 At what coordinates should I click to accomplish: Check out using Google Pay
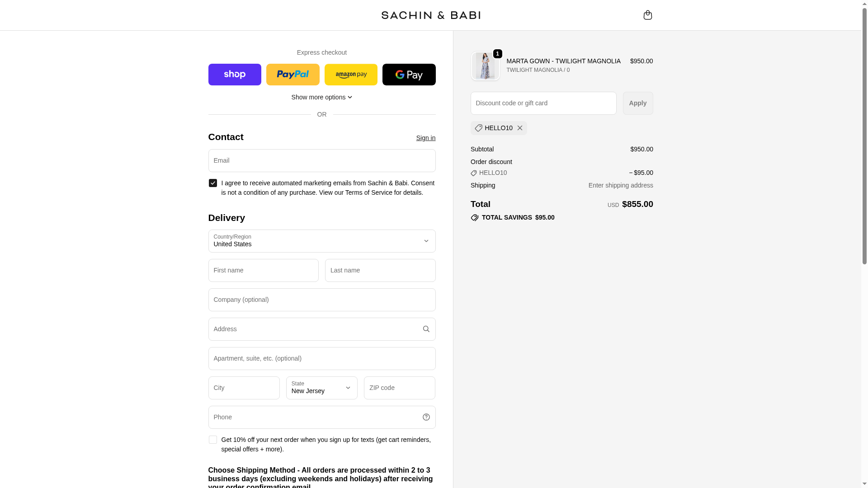tap(409, 75)
